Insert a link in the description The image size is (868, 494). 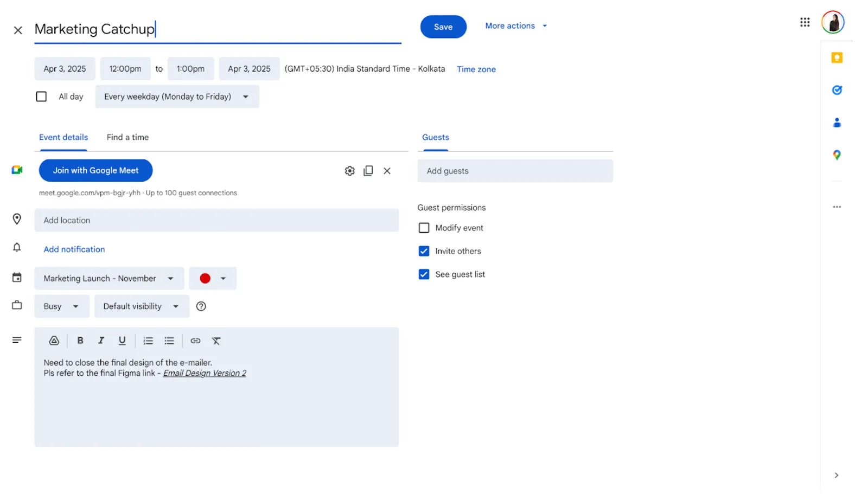click(195, 341)
